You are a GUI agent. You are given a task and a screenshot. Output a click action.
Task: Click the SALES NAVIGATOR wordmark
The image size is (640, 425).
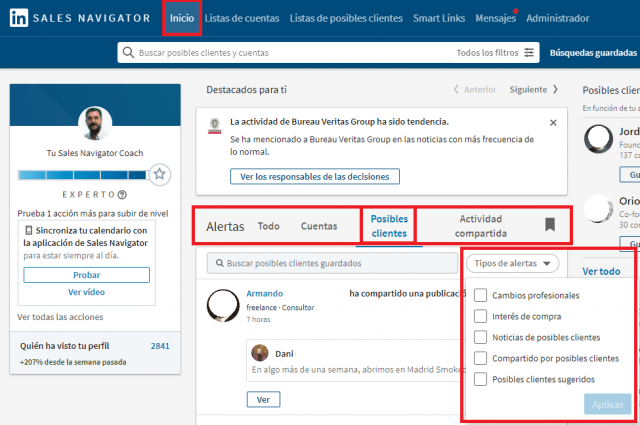92,18
